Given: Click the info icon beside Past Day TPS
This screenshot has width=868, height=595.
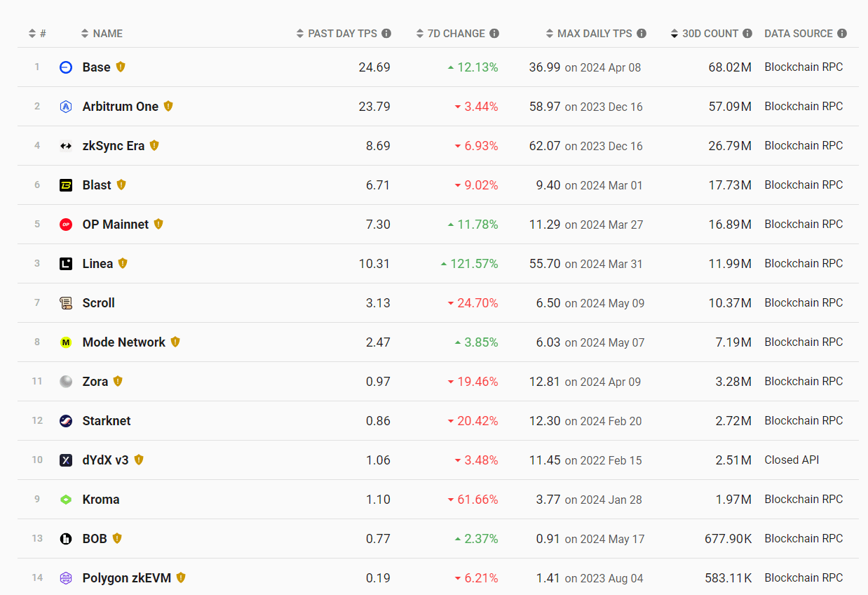Looking at the screenshot, I should pos(386,34).
